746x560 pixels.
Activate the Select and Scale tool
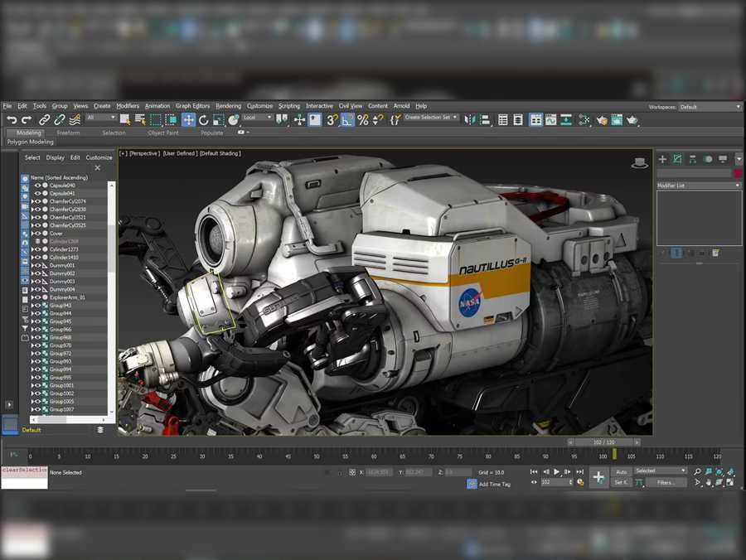pos(219,120)
